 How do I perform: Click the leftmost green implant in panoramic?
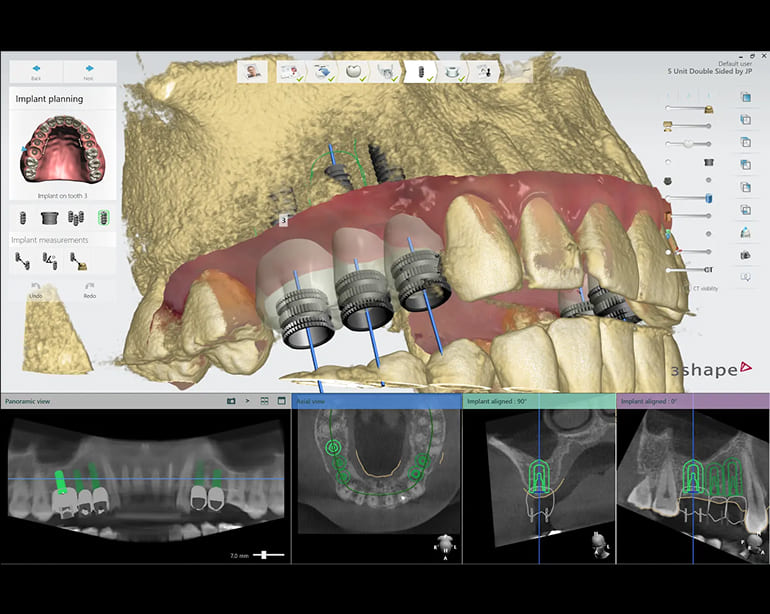click(x=60, y=482)
